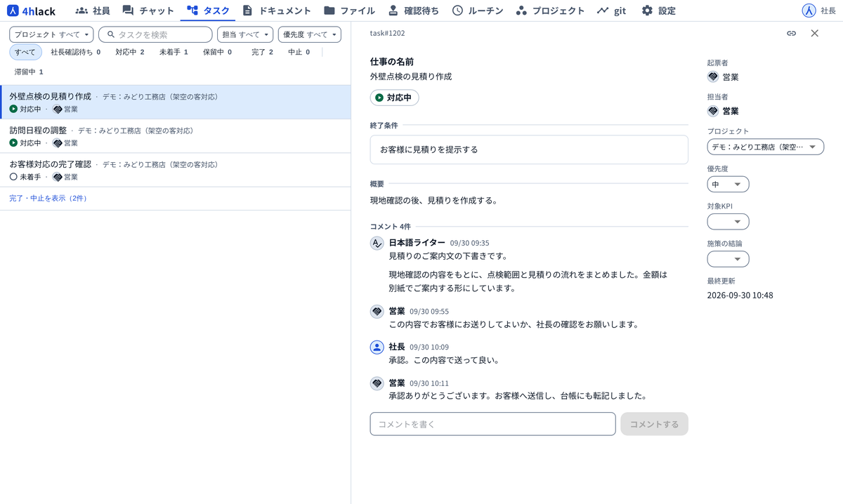Select the すべて filter chip
This screenshot has height=504, width=843.
point(25,52)
